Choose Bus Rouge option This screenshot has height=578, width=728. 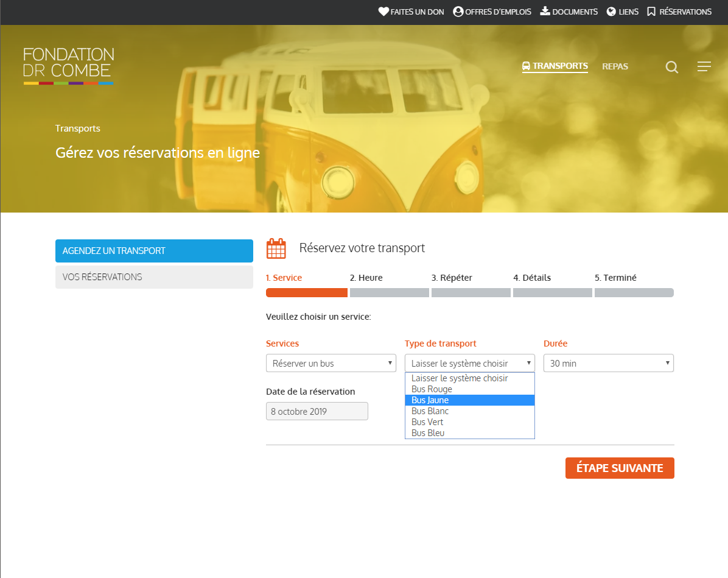click(x=470, y=389)
